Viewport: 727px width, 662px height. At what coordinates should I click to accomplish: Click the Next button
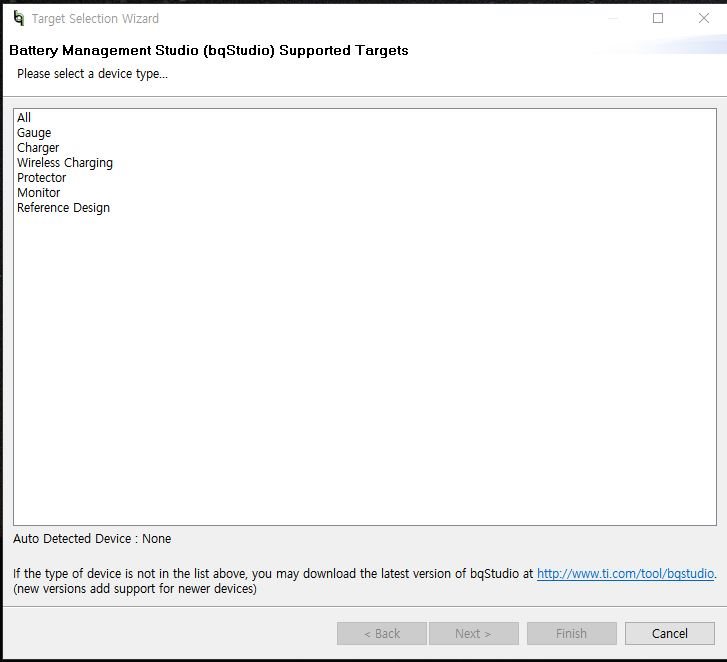473,633
